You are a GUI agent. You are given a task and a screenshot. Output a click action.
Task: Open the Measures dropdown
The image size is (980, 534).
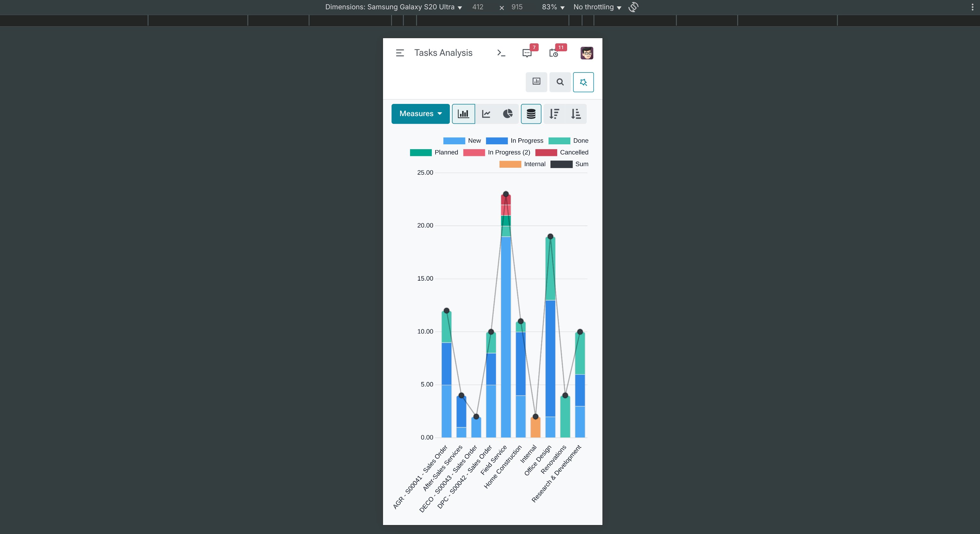point(420,114)
